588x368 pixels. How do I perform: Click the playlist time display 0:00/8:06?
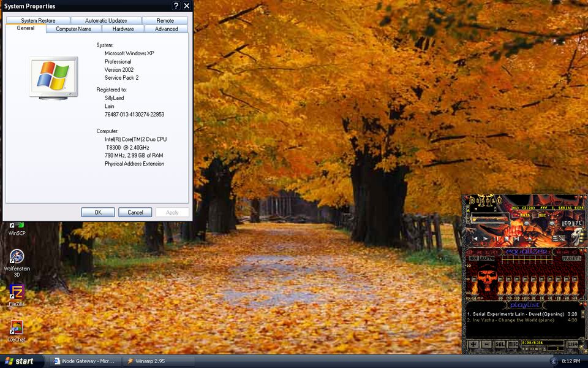pyautogui.click(x=542, y=343)
